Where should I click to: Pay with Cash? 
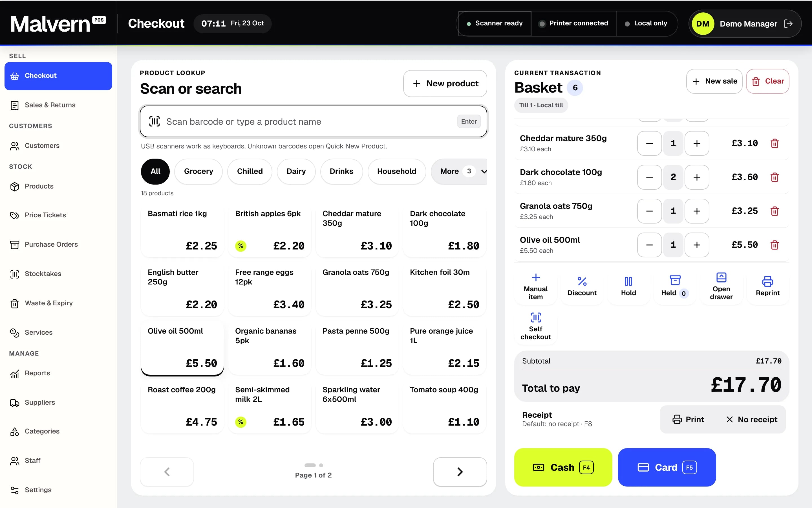(x=563, y=467)
